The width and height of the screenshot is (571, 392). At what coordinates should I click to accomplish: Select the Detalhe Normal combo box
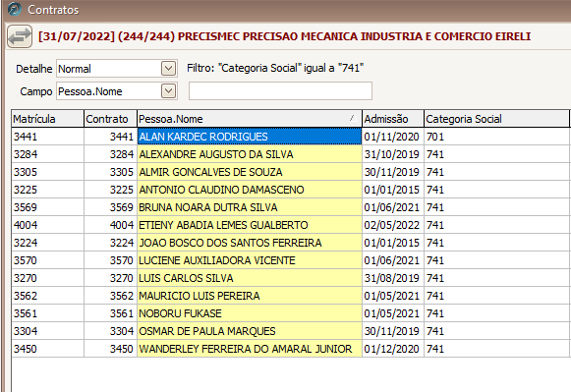pos(117,69)
